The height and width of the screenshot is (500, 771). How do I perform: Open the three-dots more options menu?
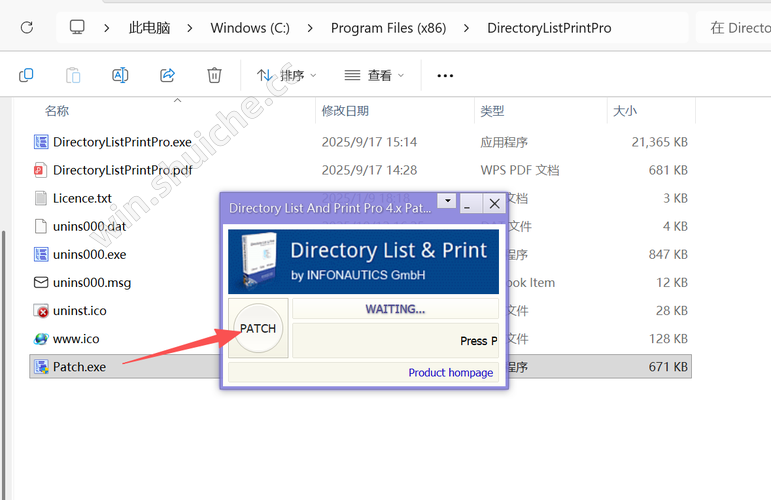(x=446, y=75)
